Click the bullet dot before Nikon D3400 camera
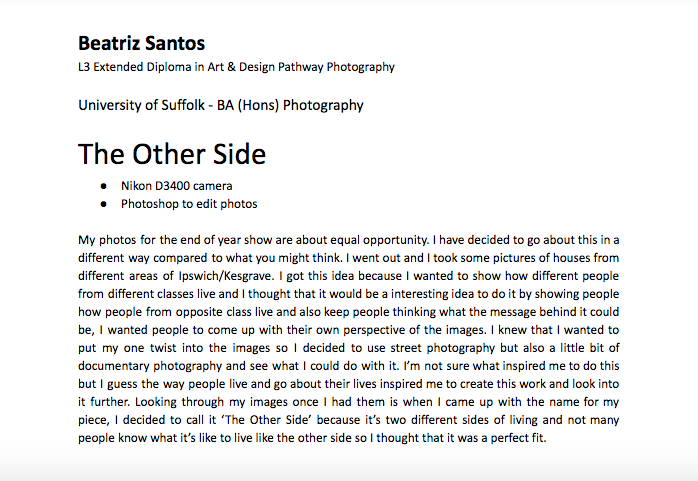The image size is (698, 481). pos(104,186)
